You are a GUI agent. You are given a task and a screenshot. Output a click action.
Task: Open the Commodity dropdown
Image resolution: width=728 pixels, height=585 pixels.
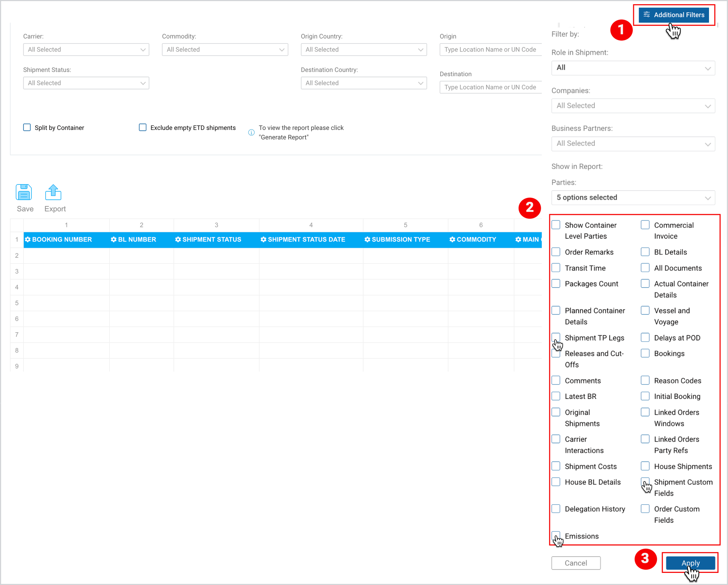coord(225,50)
